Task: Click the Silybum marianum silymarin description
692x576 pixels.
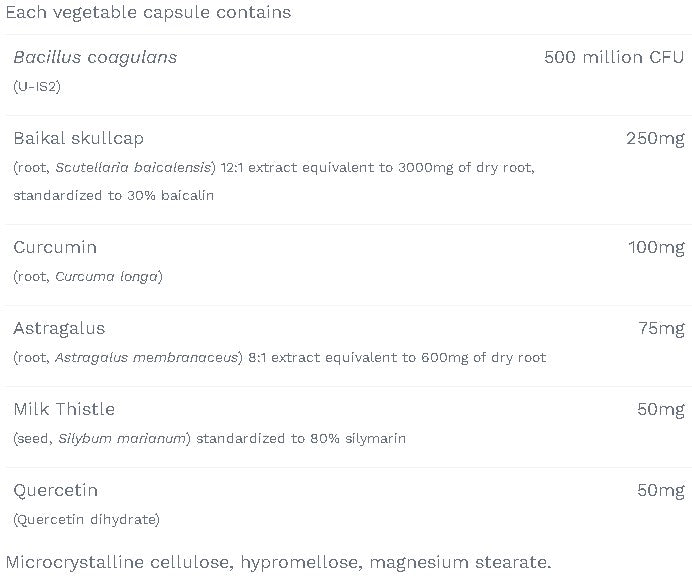Action: point(209,438)
